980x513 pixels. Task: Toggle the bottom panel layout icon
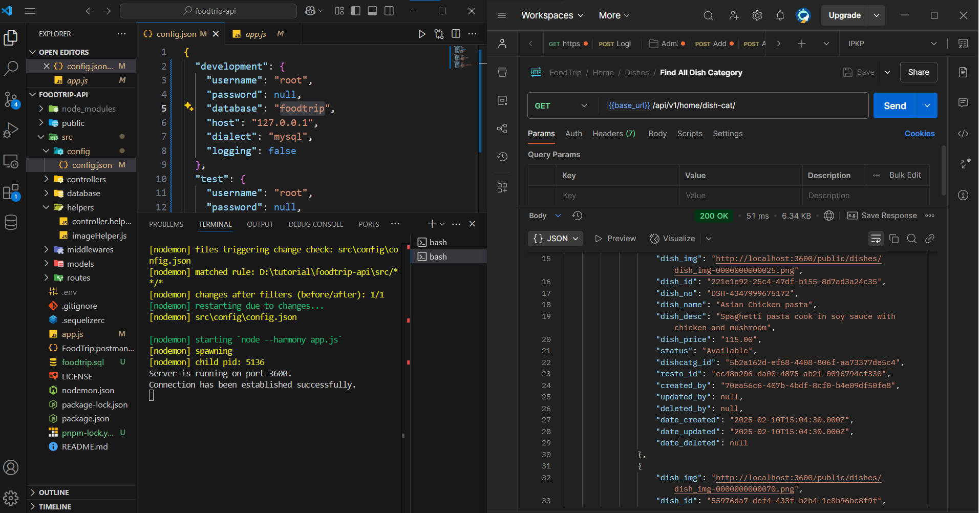tap(373, 11)
